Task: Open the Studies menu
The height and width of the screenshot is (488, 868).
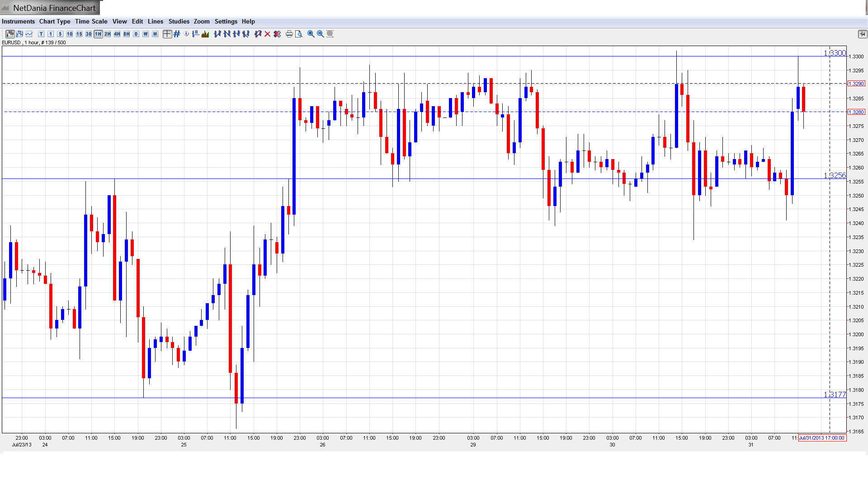Action: (179, 21)
